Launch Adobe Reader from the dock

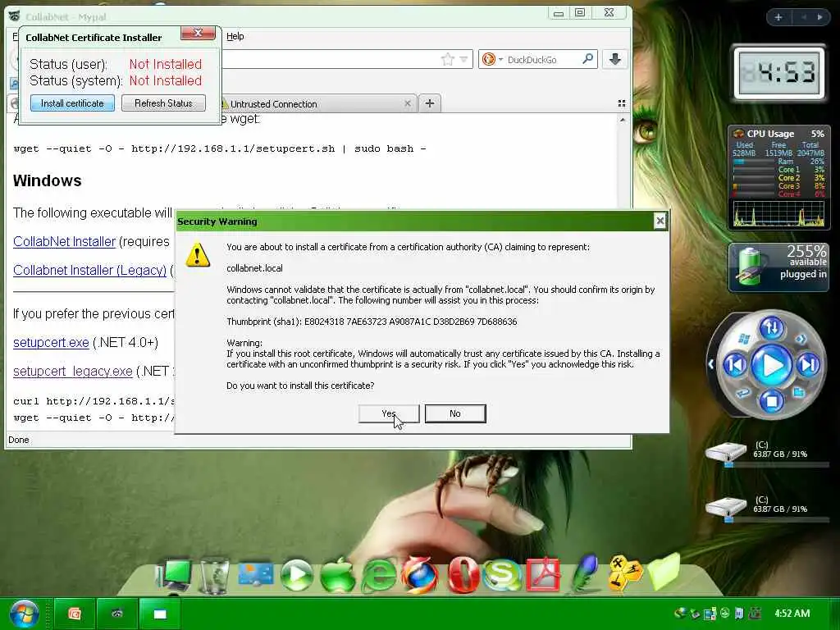click(543, 575)
